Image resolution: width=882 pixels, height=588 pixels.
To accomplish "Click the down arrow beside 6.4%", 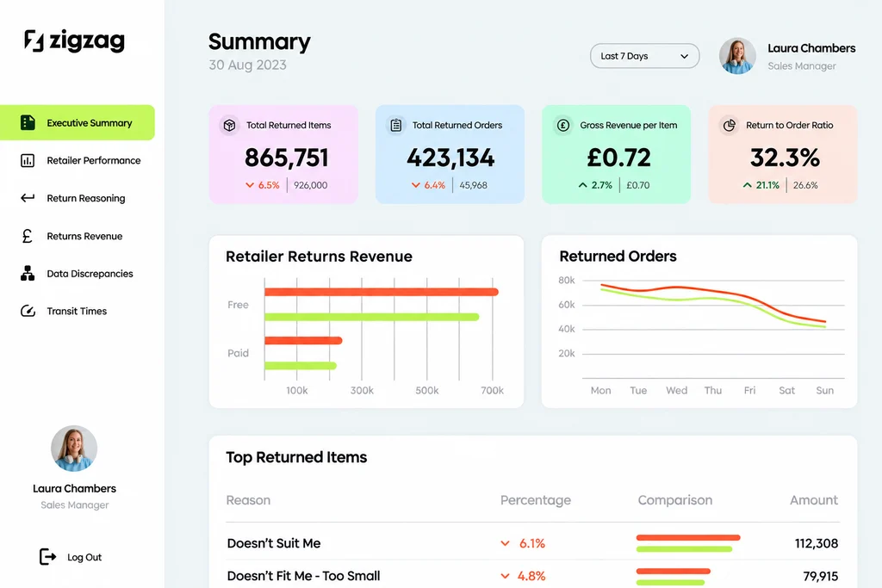I will [x=416, y=185].
